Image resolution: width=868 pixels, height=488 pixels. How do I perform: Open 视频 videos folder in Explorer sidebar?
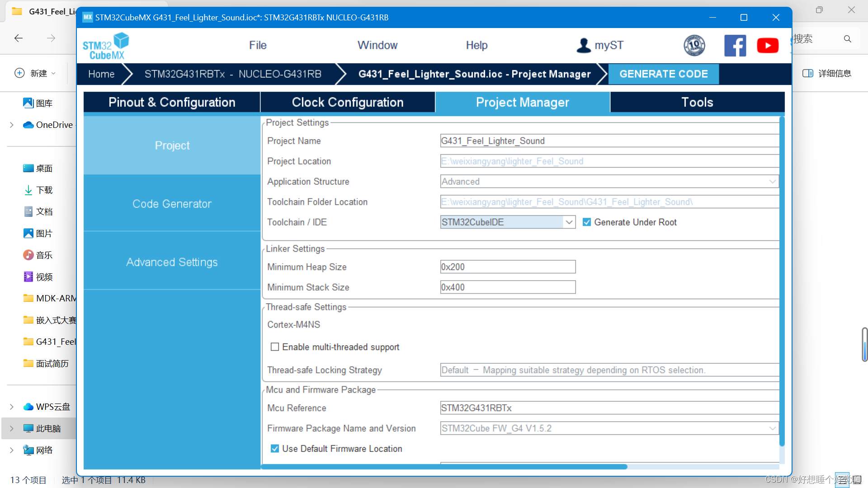pyautogui.click(x=38, y=277)
